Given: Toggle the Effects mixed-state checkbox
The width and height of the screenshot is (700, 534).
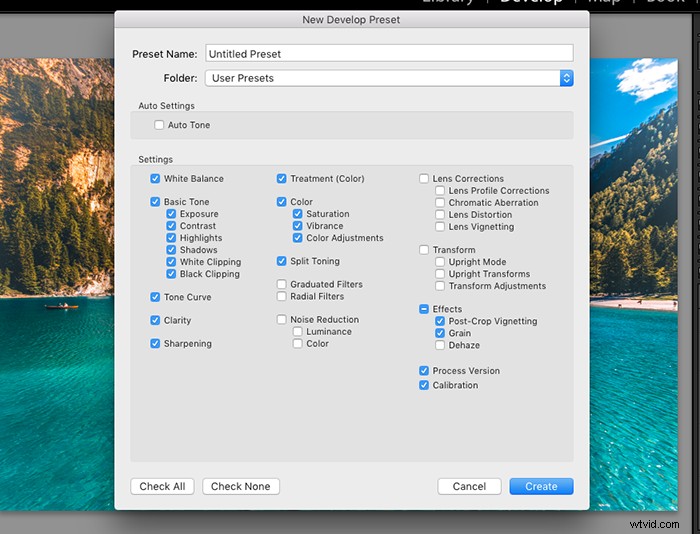Looking at the screenshot, I should point(424,309).
